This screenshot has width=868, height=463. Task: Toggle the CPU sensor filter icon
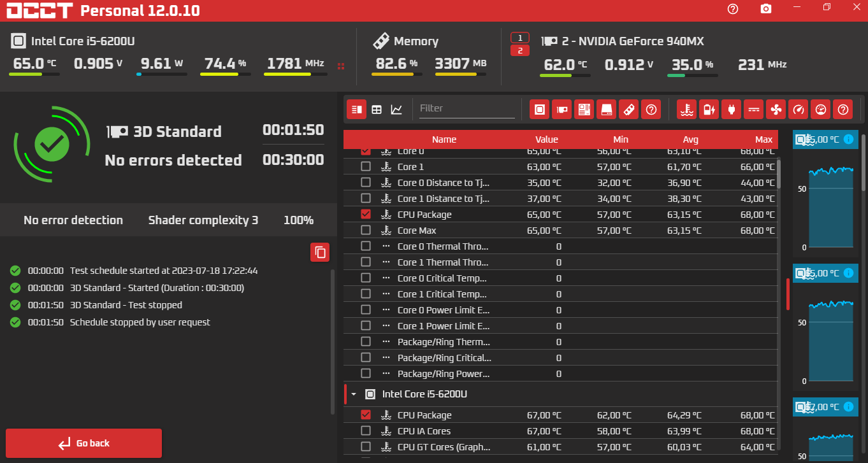coord(540,109)
